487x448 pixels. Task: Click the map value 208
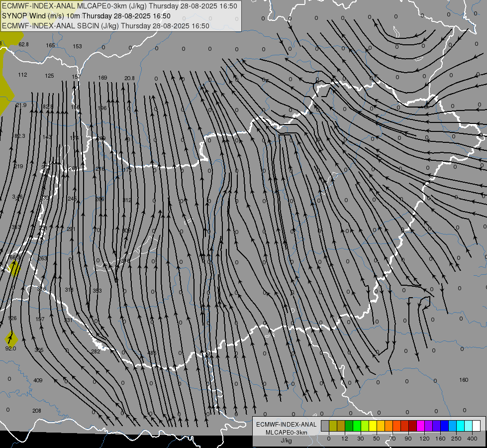[37, 411]
